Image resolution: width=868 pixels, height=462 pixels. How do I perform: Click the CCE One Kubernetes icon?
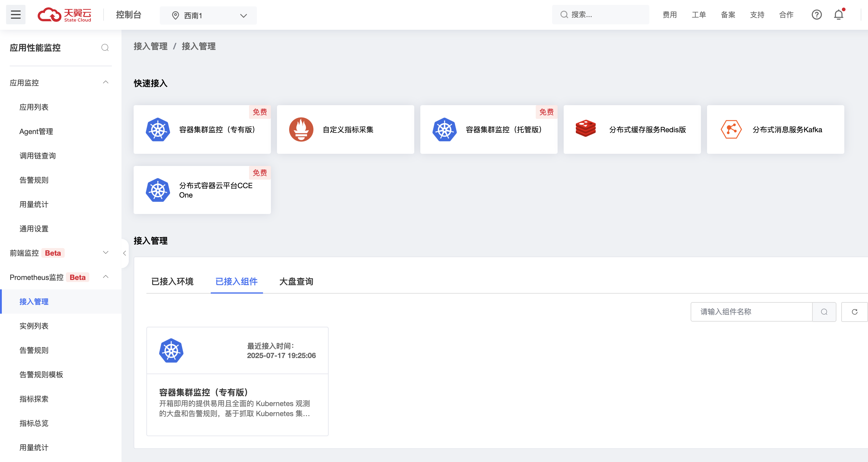click(x=158, y=190)
